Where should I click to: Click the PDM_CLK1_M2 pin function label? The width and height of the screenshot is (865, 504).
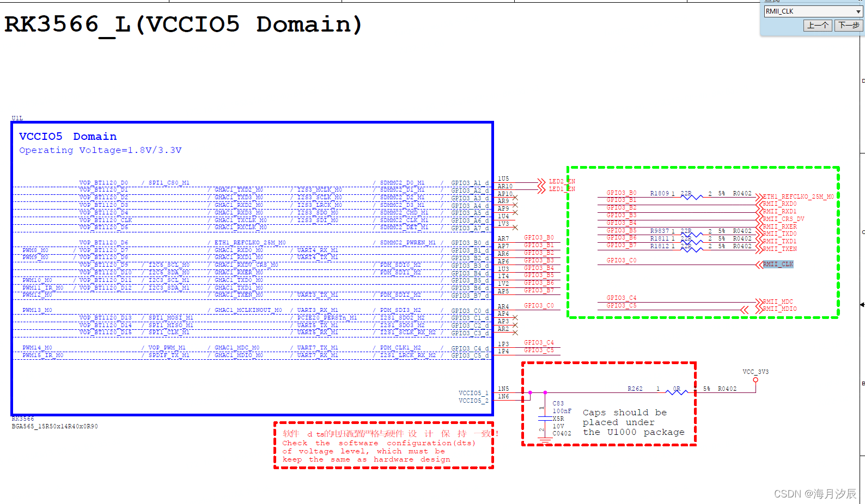coord(400,348)
